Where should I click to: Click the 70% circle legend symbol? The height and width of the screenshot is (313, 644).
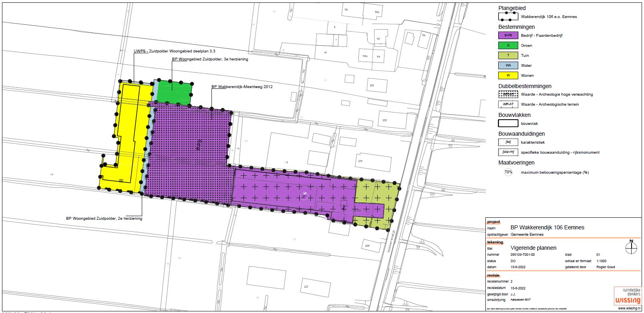pyautogui.click(x=508, y=172)
